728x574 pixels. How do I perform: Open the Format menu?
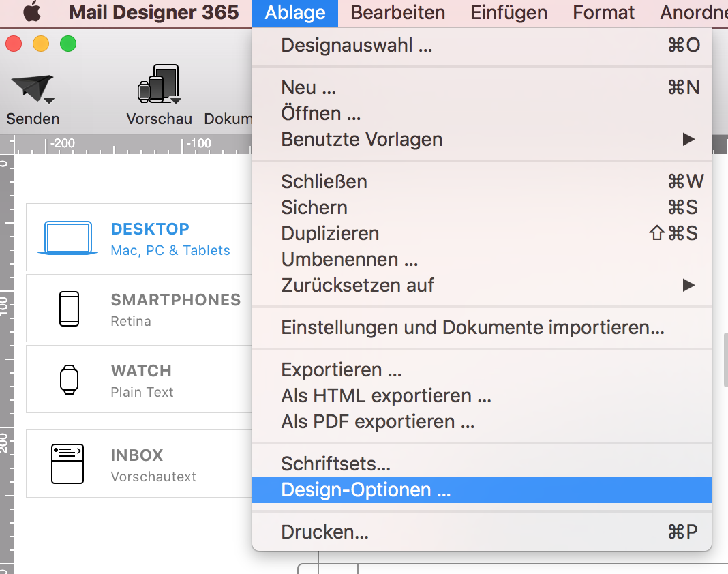(x=603, y=12)
